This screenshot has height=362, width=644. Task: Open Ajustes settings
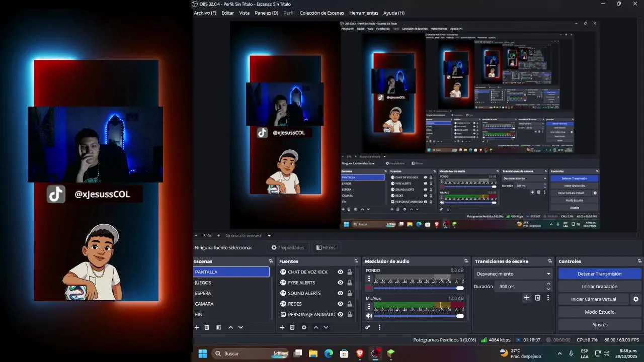coord(599,325)
